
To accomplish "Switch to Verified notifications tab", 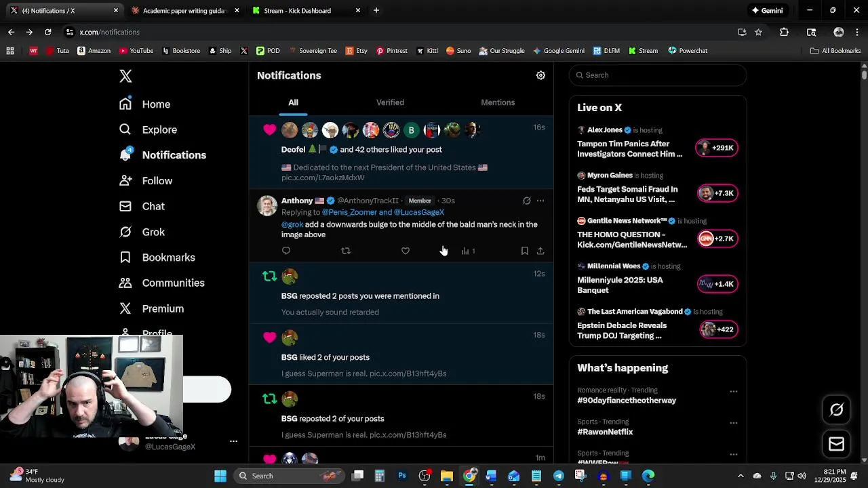I will coord(390,102).
